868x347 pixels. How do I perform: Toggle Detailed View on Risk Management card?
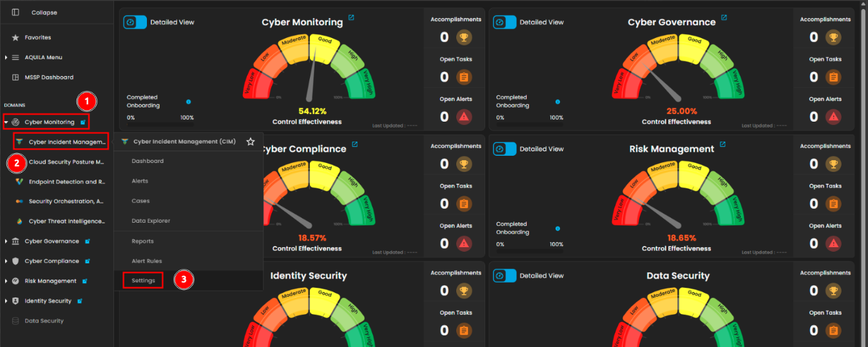point(505,149)
